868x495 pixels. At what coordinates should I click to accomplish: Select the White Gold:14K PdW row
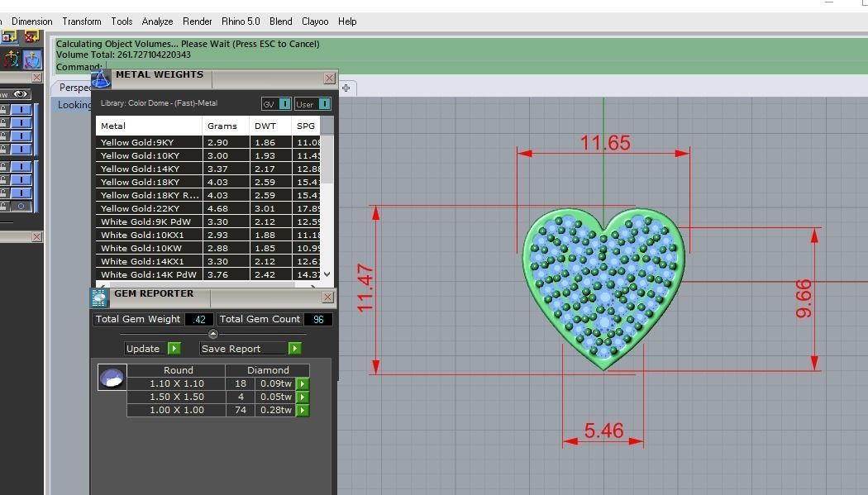click(208, 274)
